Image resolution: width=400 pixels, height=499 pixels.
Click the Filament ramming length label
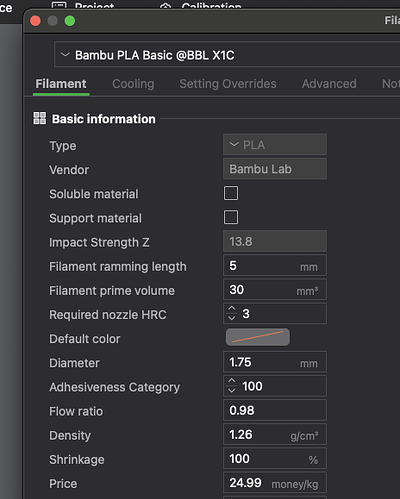118,267
